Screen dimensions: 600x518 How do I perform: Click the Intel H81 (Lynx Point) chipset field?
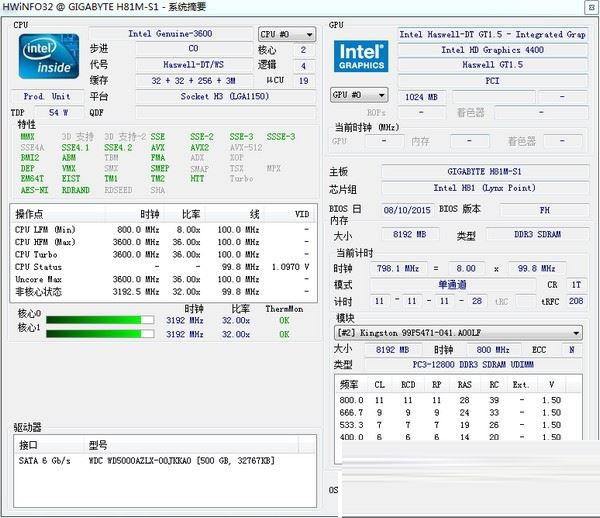coord(485,188)
